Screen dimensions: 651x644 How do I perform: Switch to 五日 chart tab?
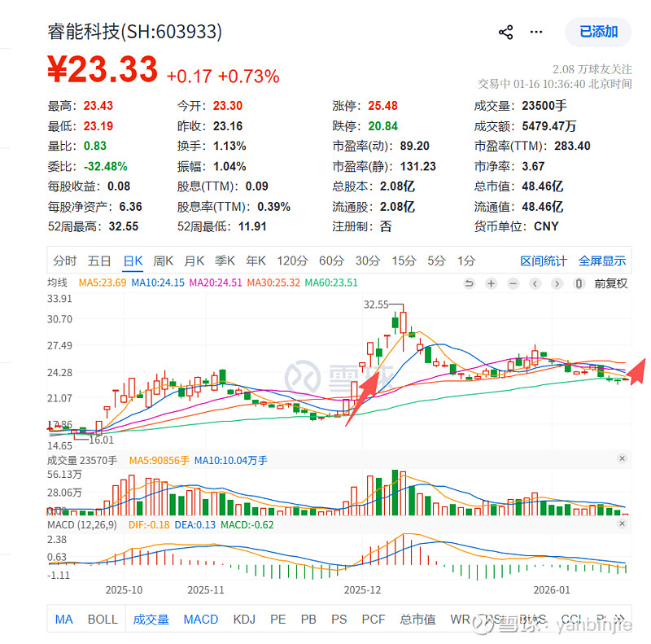click(99, 261)
